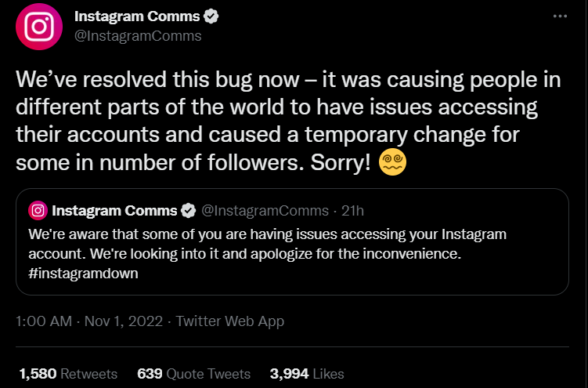Click the Nov 1, 2022 date
588x388 pixels.
pyautogui.click(x=124, y=321)
